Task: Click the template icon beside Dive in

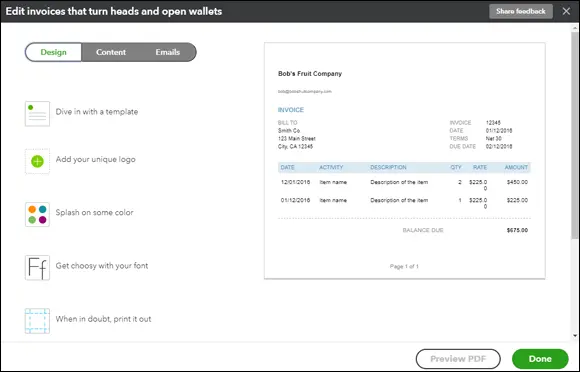Action: click(37, 114)
